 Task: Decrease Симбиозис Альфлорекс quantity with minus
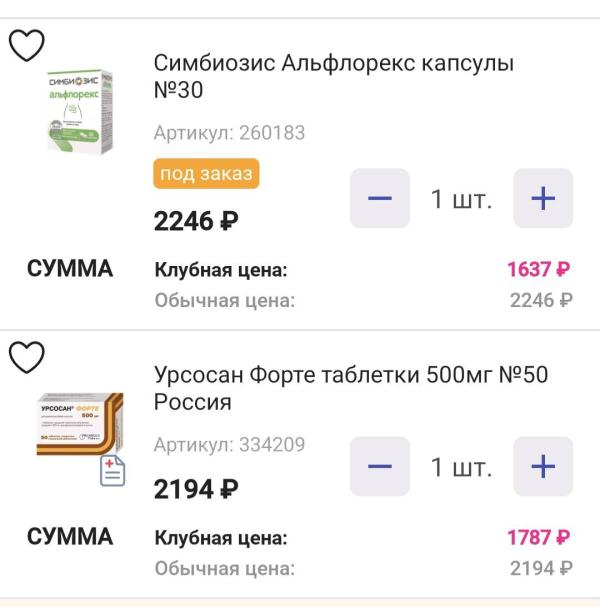point(380,198)
